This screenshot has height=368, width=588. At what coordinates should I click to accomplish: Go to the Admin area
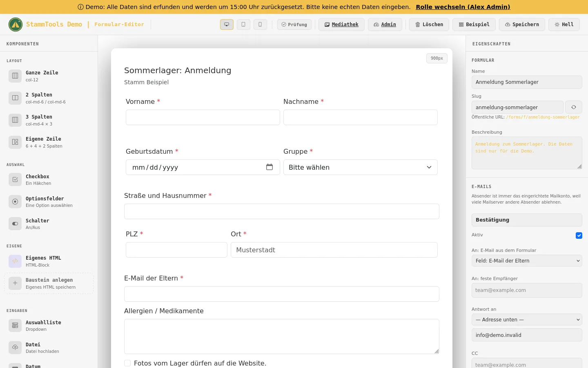coord(385,25)
